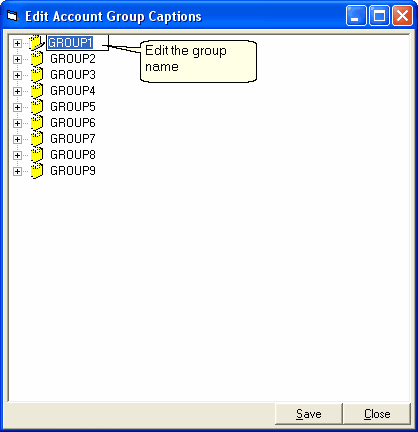This screenshot has height=432, width=418.
Task: Select the GROUP2 label
Action: 73,59
